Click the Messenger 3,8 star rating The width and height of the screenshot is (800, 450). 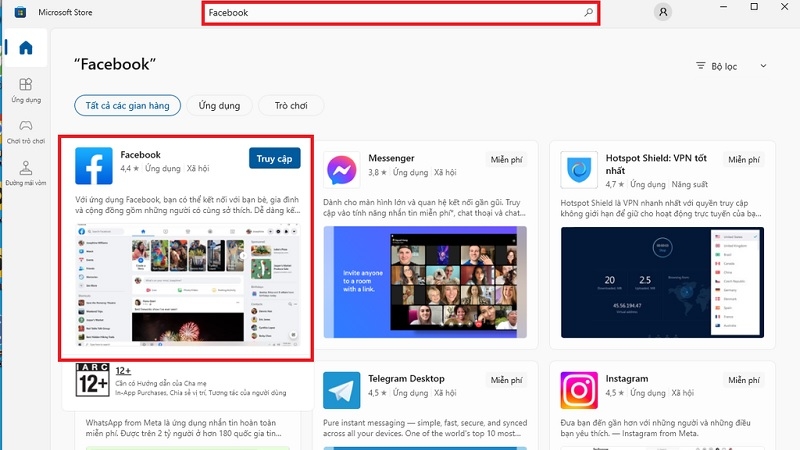point(378,172)
